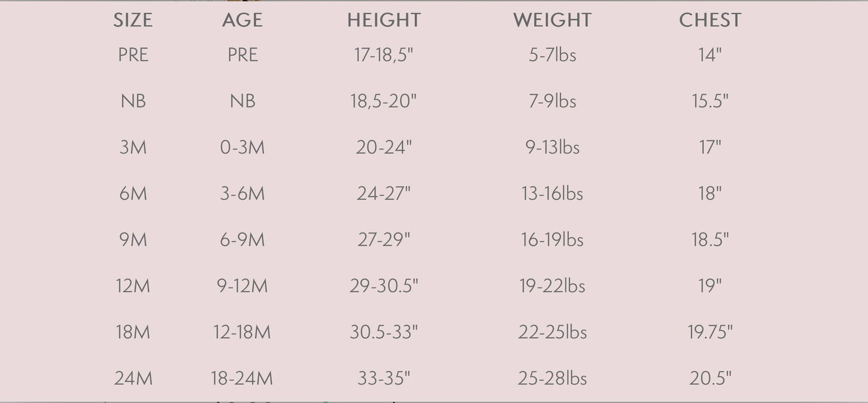Select the 29-30.5" height value
The width and height of the screenshot is (868, 403).
pos(384,286)
